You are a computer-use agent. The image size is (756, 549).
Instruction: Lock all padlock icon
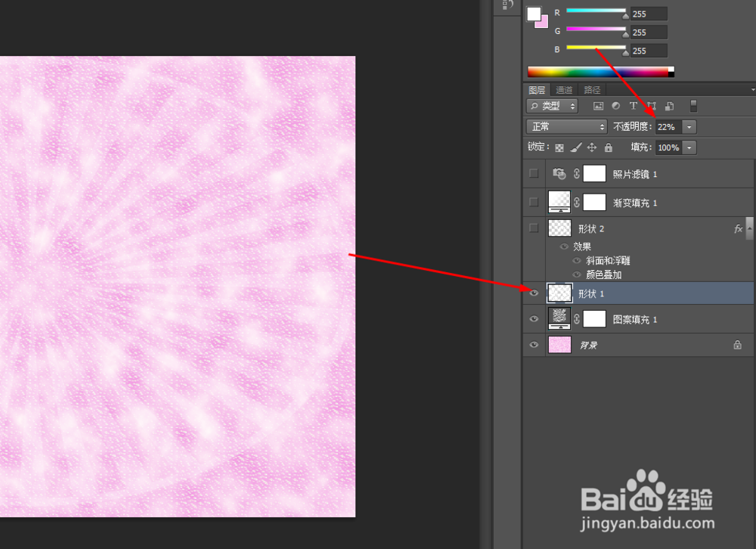[609, 147]
